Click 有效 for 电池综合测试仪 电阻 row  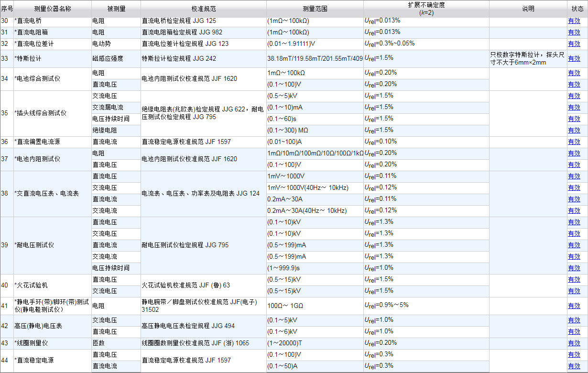point(574,73)
